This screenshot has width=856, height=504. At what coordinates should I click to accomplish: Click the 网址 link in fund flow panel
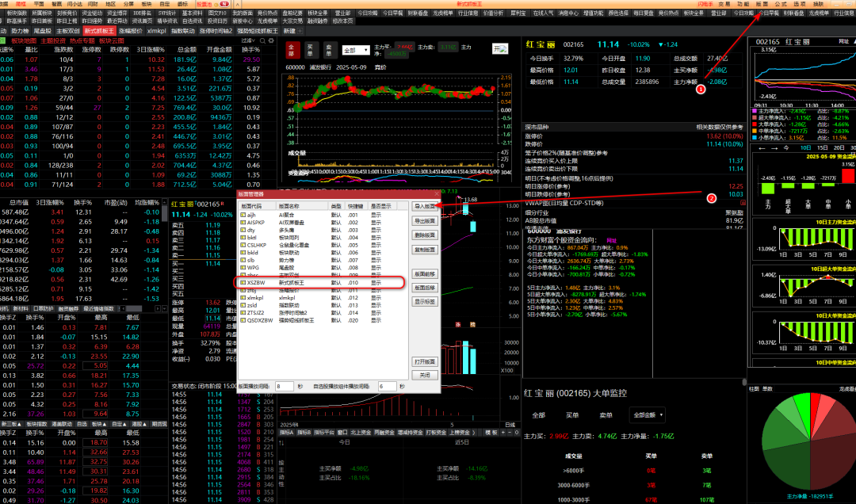[x=611, y=240]
